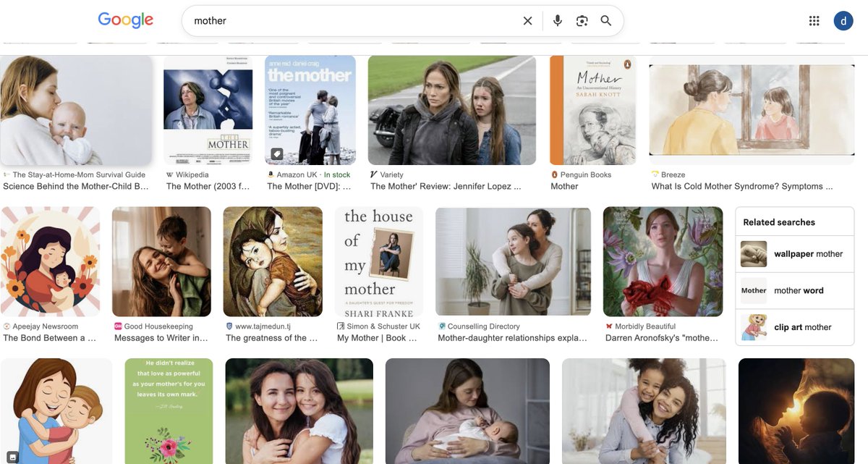Open 'the mother' DVD cover image
The image size is (868, 464).
(x=310, y=110)
